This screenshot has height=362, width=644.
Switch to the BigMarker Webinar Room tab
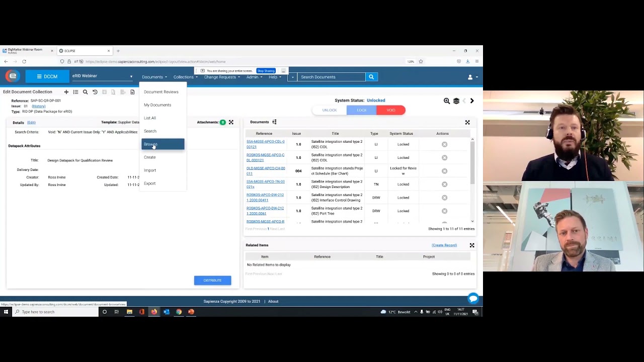(x=25, y=51)
